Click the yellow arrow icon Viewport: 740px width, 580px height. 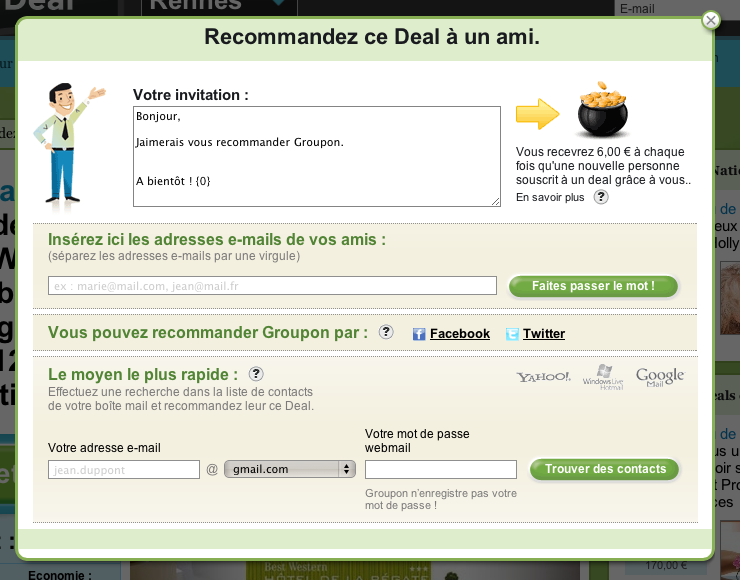click(538, 114)
